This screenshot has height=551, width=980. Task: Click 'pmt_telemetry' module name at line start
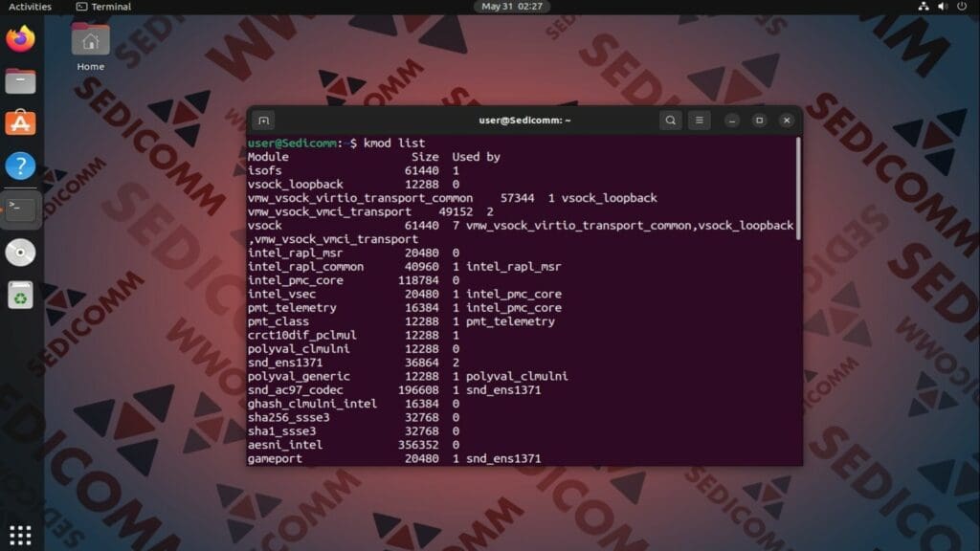click(x=292, y=308)
